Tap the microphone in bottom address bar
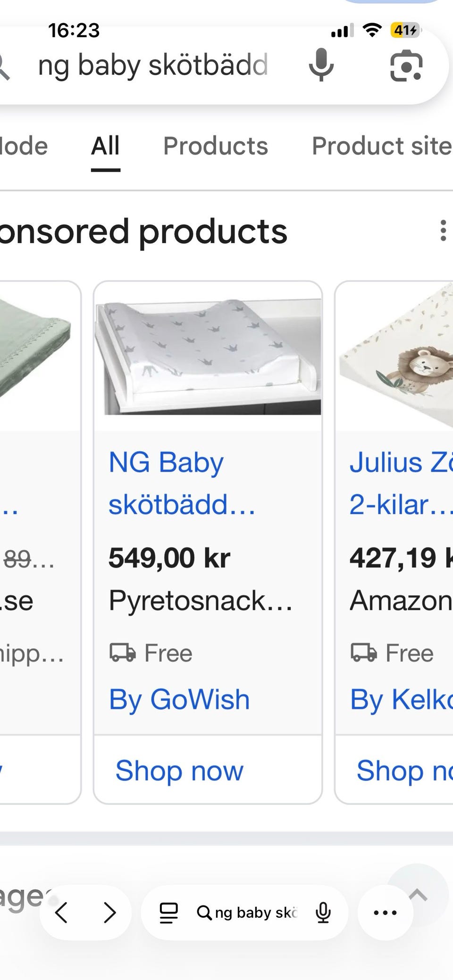 (323, 913)
